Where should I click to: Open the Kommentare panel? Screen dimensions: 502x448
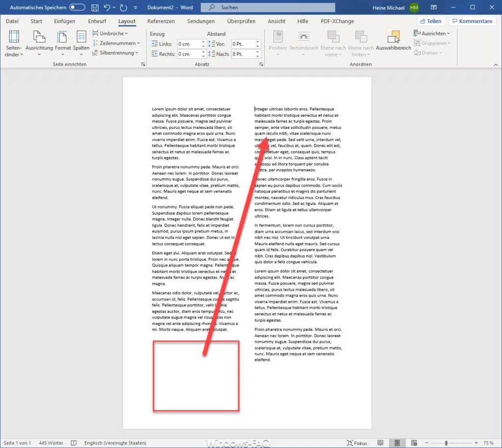pos(472,21)
